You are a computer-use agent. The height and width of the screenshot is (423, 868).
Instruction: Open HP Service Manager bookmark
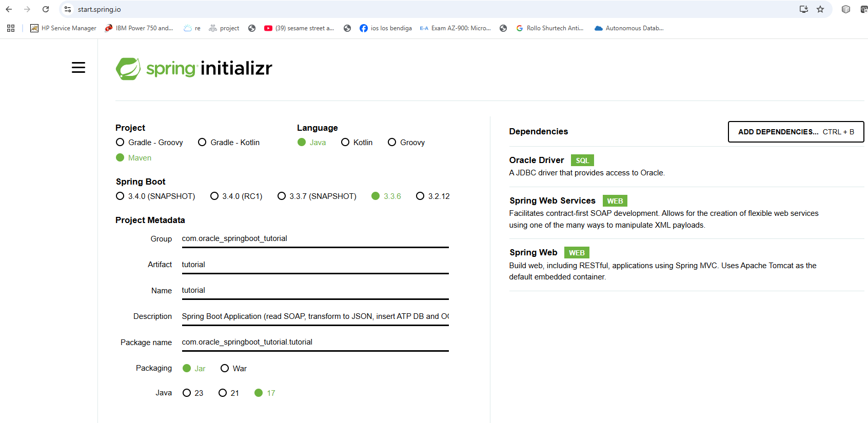[x=63, y=28]
